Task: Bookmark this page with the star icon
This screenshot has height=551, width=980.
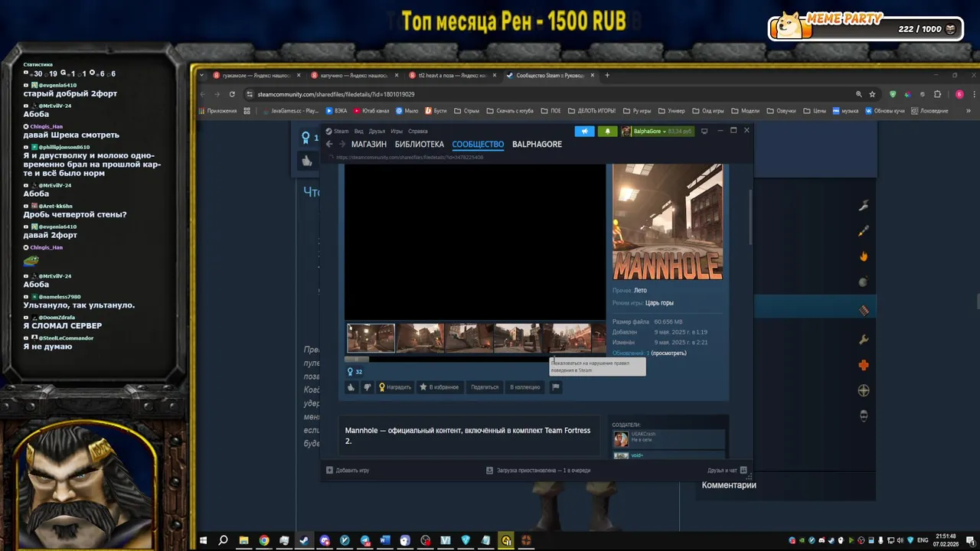Action: pos(872,94)
